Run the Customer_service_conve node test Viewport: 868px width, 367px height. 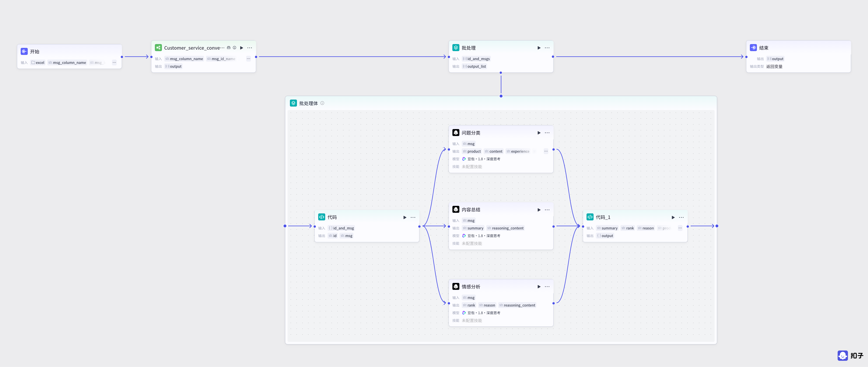click(242, 48)
